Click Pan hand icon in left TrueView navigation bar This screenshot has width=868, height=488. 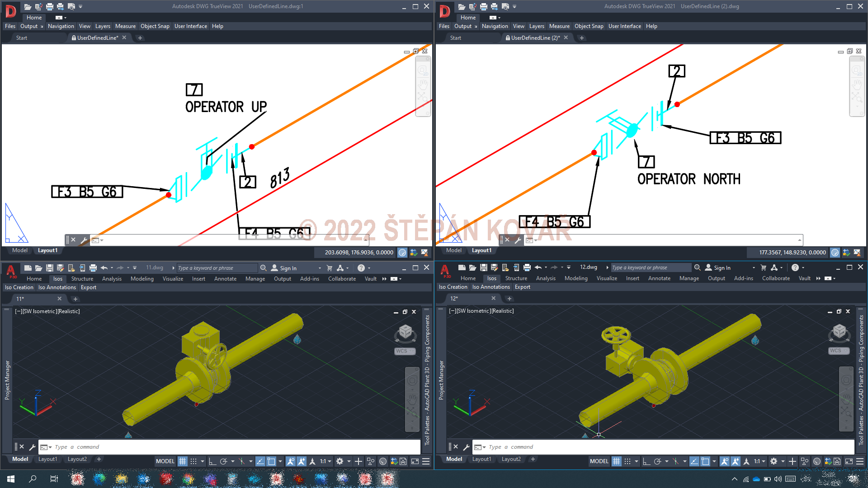[x=423, y=84]
